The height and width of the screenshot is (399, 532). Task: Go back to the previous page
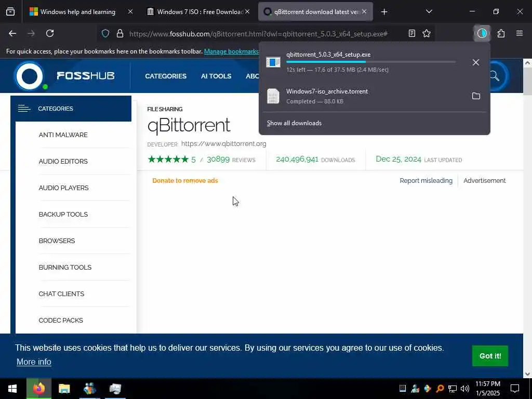point(12,33)
